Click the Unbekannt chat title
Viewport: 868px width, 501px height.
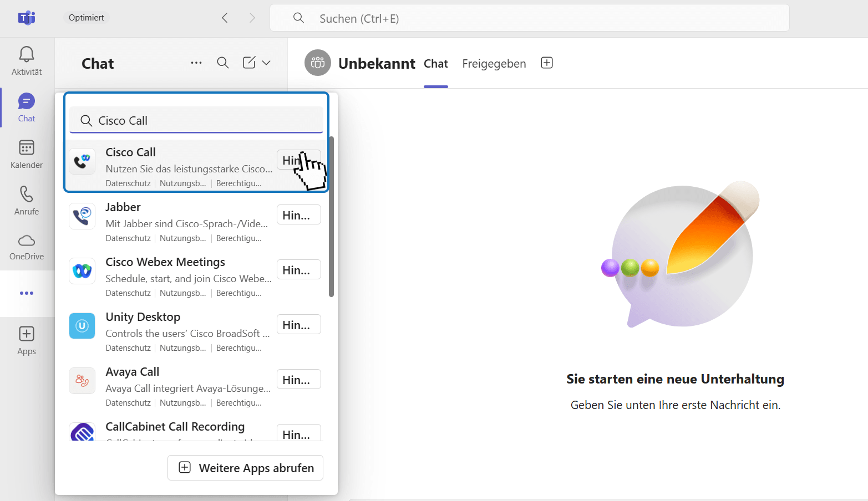tap(377, 64)
